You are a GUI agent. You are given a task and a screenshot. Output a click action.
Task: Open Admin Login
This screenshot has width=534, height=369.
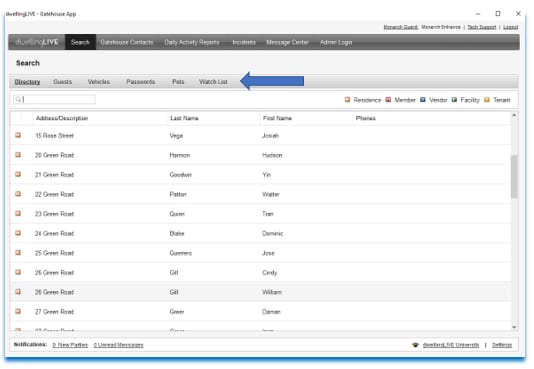coord(336,42)
